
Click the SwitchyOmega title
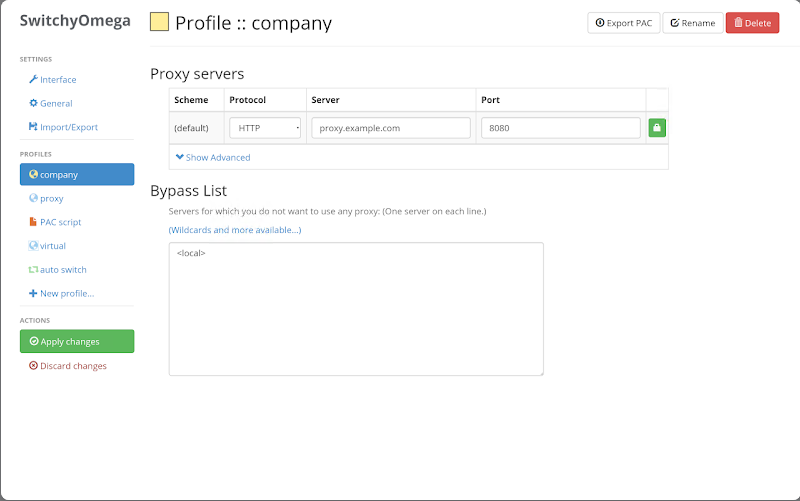tap(75, 21)
